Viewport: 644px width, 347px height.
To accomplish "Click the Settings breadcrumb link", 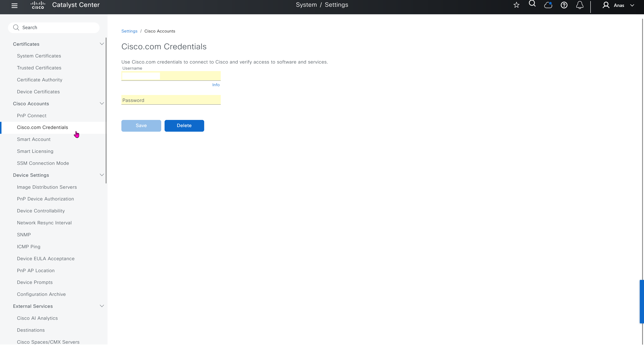I will pos(129,31).
